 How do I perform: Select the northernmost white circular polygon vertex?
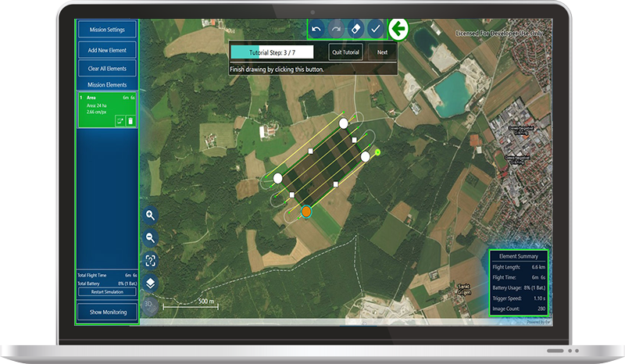(344, 123)
